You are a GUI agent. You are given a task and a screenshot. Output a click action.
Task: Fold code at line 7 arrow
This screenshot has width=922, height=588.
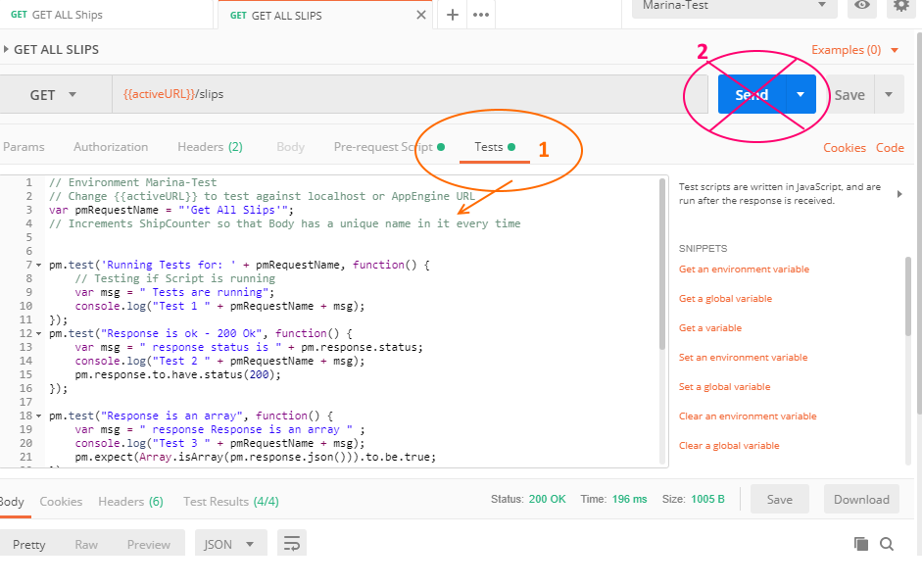39,266
